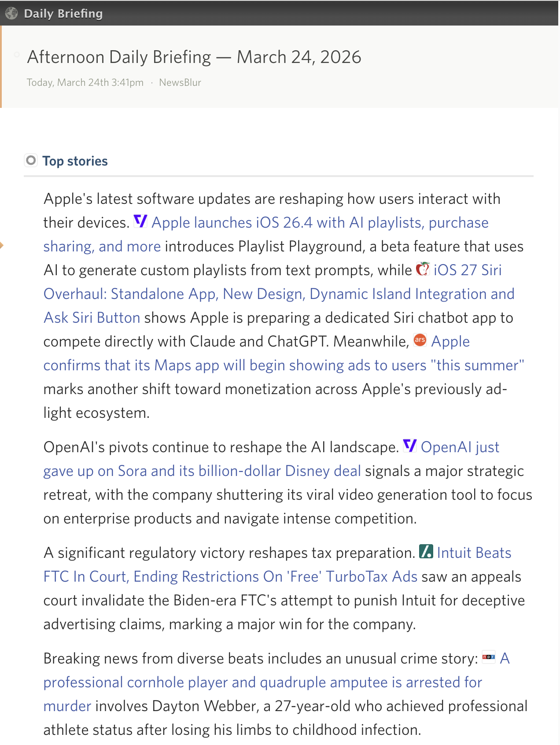
Task: Open the professional cornhole player arrested link
Action: coord(262,682)
